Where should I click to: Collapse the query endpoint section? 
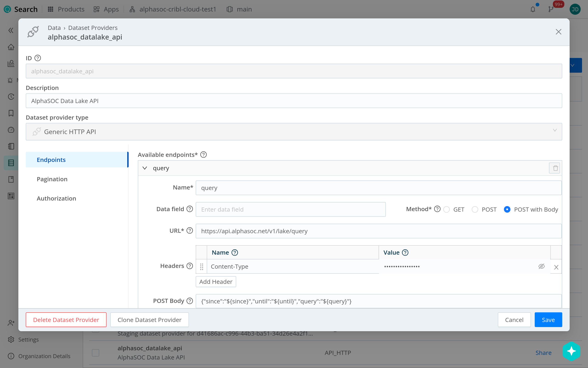pyautogui.click(x=144, y=168)
